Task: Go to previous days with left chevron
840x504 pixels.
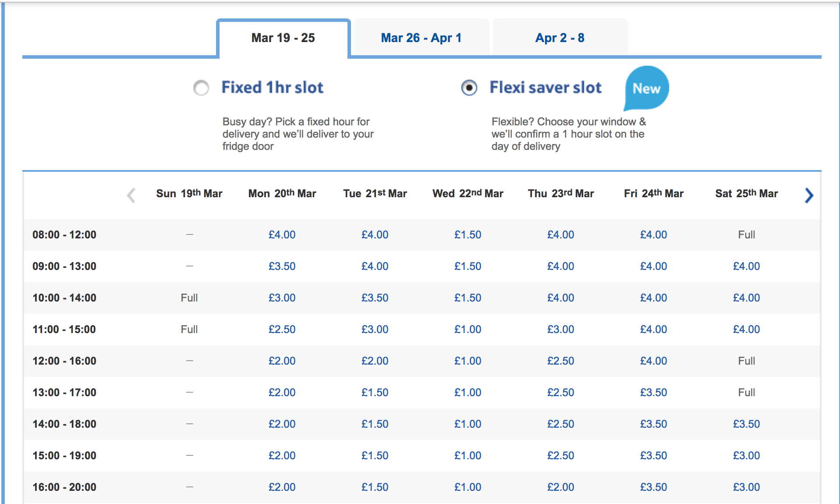Action: (x=131, y=195)
